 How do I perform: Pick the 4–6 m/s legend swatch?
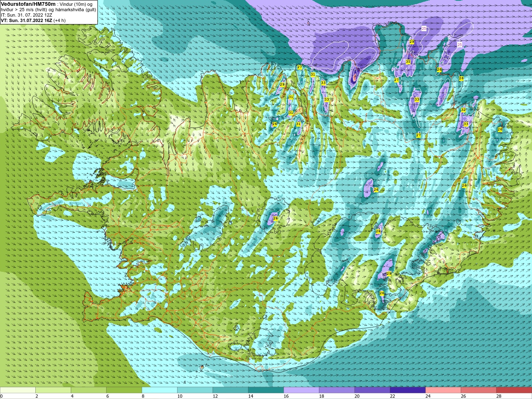click(89, 390)
